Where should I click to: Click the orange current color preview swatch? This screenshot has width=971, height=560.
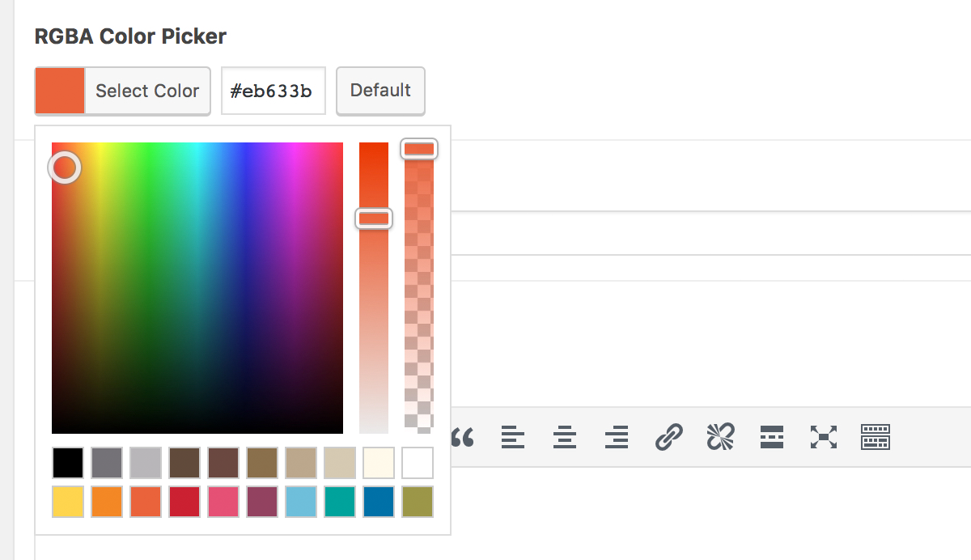(60, 91)
